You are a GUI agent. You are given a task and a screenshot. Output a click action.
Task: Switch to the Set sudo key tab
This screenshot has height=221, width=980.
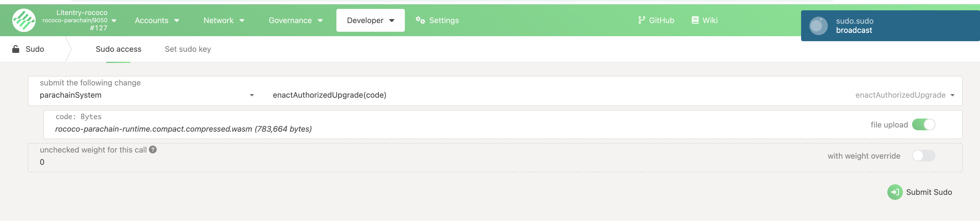point(188,49)
